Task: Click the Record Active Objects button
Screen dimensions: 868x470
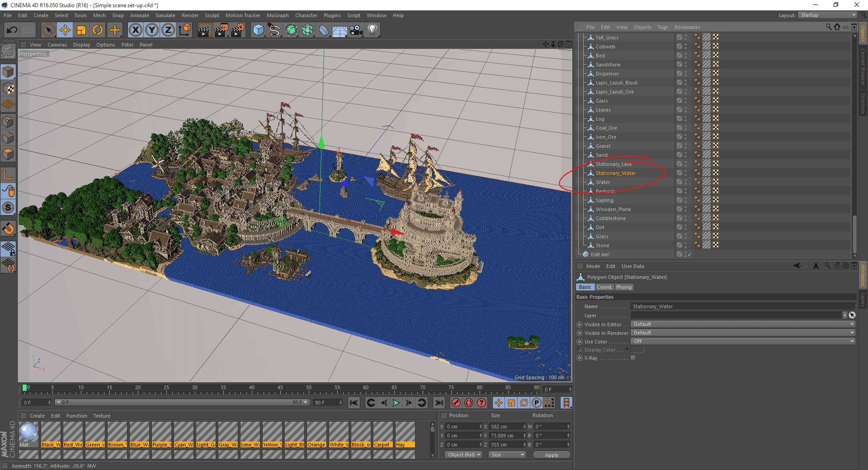Action: click(x=456, y=403)
